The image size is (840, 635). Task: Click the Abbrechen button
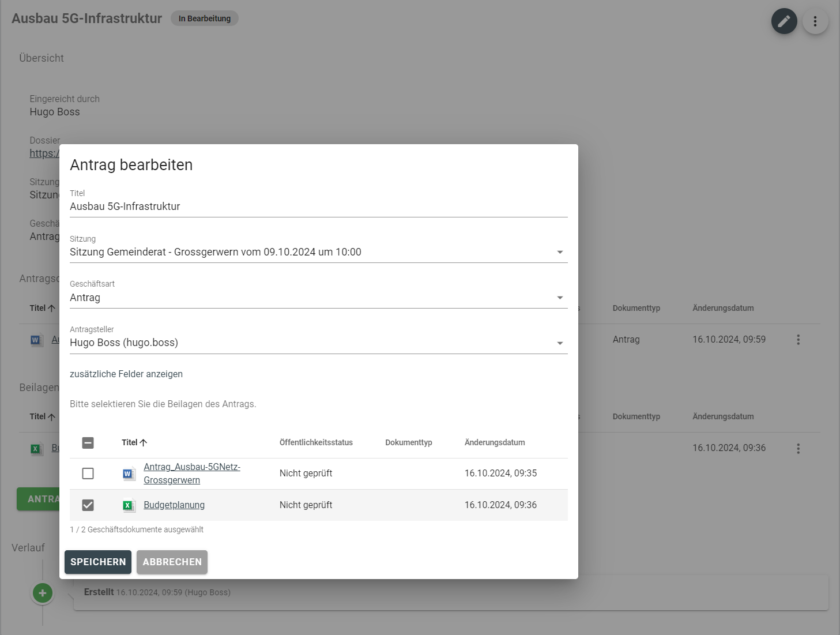pos(172,562)
